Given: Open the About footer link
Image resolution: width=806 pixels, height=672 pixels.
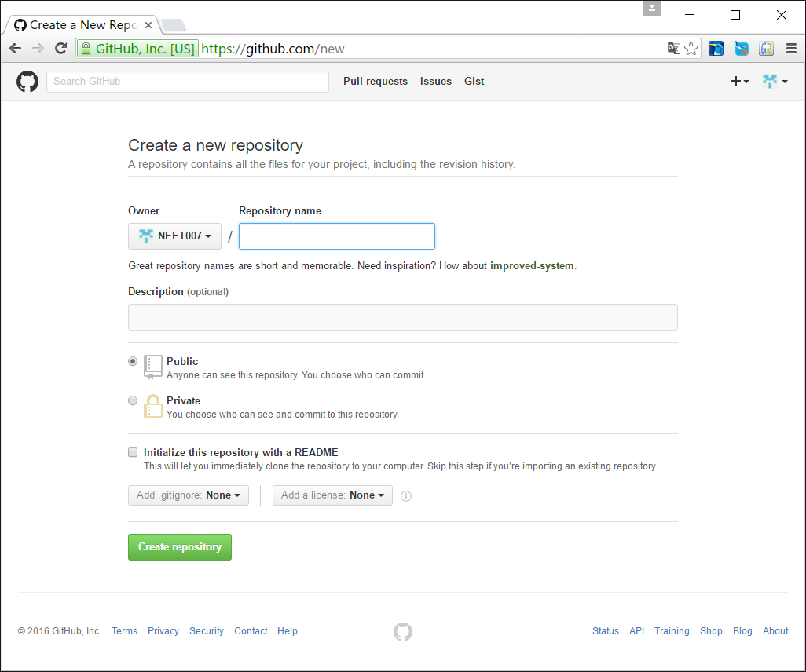Looking at the screenshot, I should click(775, 631).
